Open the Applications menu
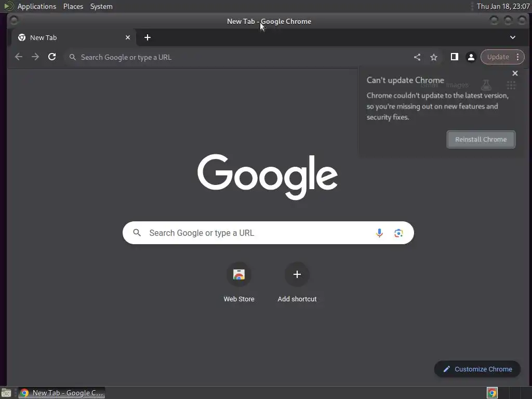The height and width of the screenshot is (399, 532). 37,6
